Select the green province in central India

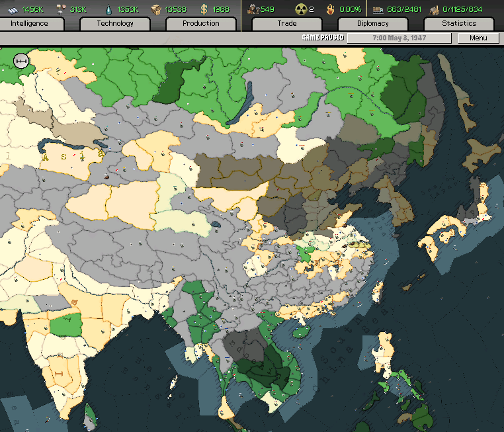pos(65,325)
